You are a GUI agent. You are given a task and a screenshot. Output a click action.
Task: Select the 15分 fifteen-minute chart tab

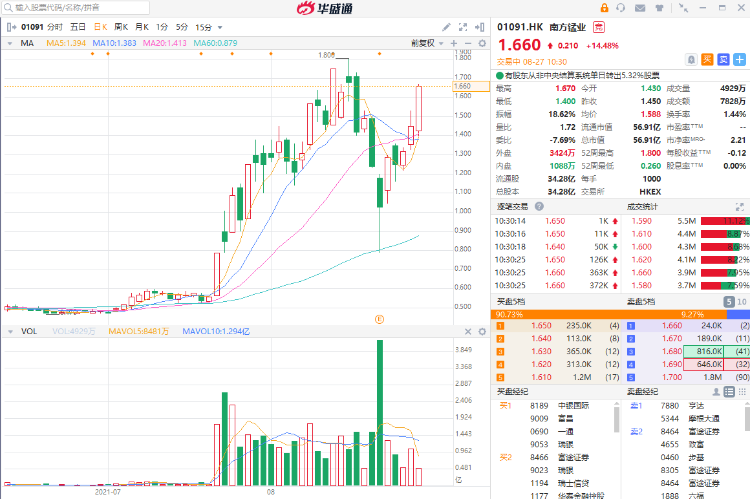tap(203, 27)
